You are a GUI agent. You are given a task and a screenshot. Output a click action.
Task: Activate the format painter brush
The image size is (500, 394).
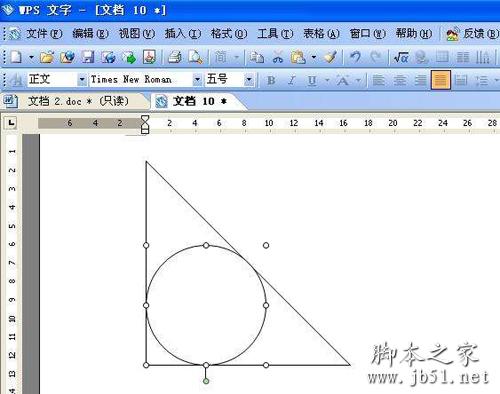pyautogui.click(x=330, y=57)
